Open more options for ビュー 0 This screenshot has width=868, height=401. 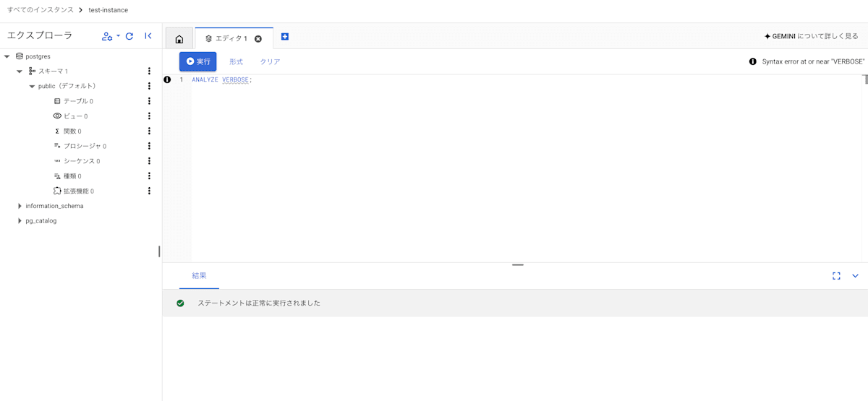tap(149, 116)
